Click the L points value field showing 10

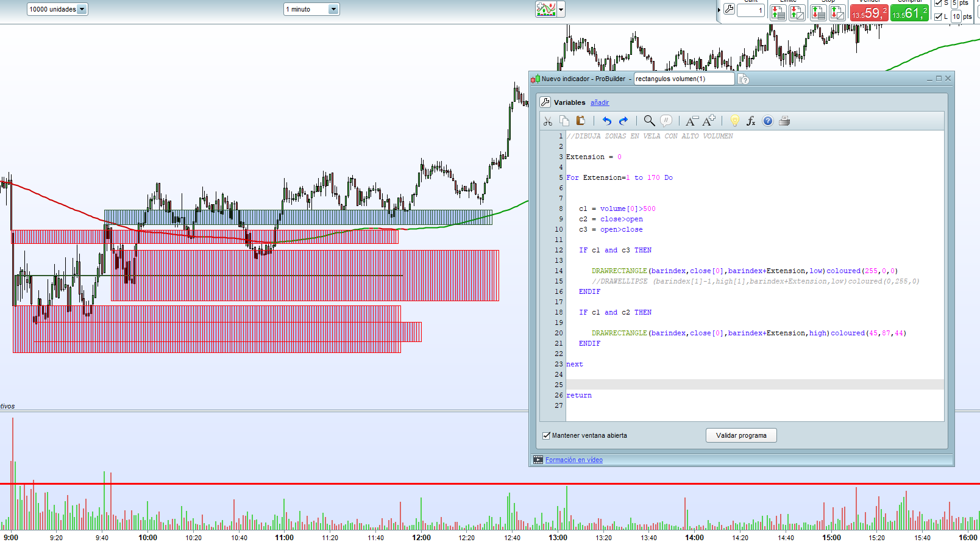click(956, 16)
